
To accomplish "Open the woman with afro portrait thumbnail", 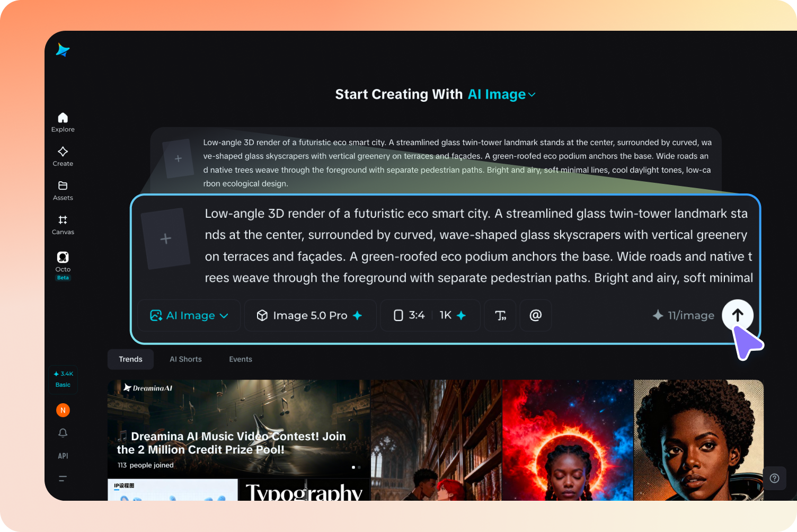I will [x=699, y=440].
